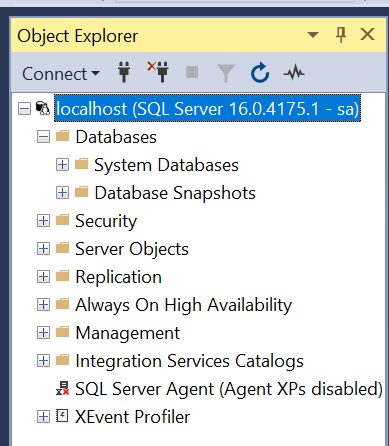Click the Replication folder icon

(x=62, y=276)
